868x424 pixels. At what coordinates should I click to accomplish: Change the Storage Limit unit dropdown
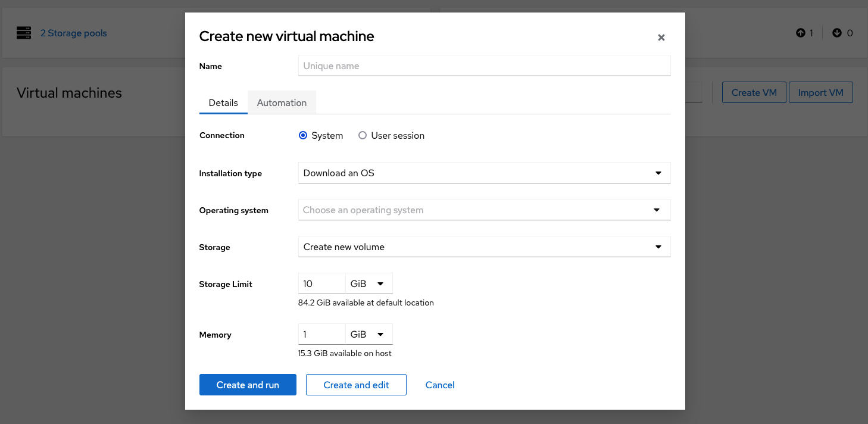[x=369, y=283]
